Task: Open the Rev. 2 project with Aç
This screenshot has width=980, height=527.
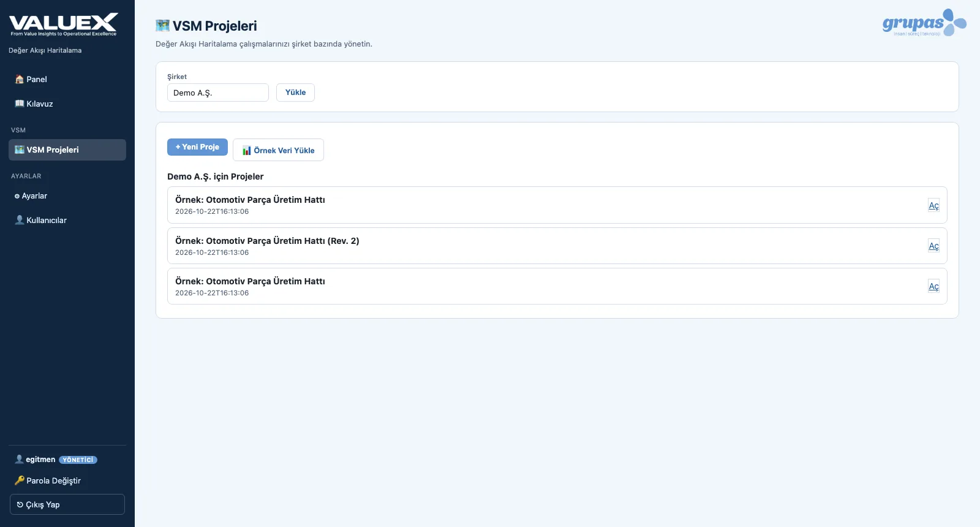Action: [933, 246]
